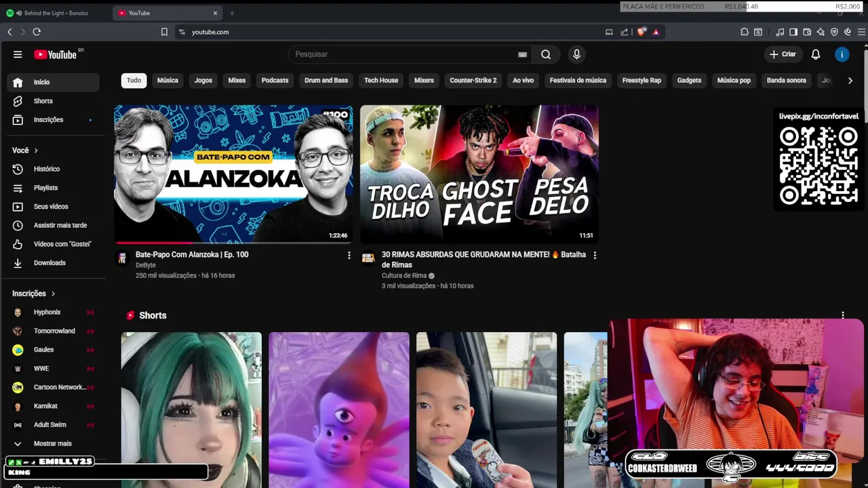This screenshot has width=868, height=488.
Task: Open options menu for 30 Rimas Absurdas video
Action: [x=595, y=256]
